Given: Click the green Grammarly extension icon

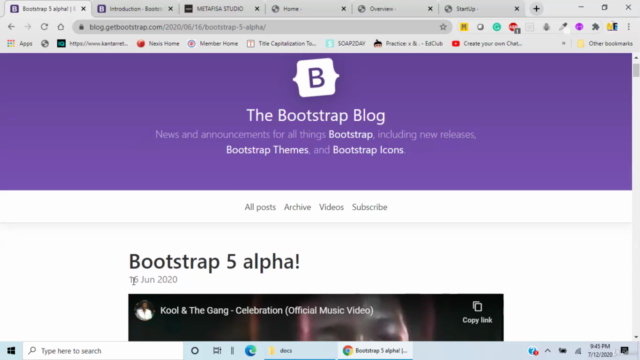Looking at the screenshot, I should (x=497, y=27).
